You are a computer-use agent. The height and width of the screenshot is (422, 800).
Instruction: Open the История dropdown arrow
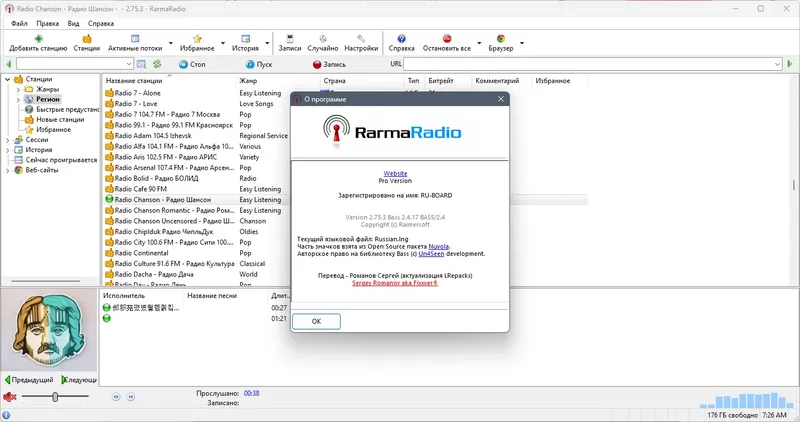point(267,43)
